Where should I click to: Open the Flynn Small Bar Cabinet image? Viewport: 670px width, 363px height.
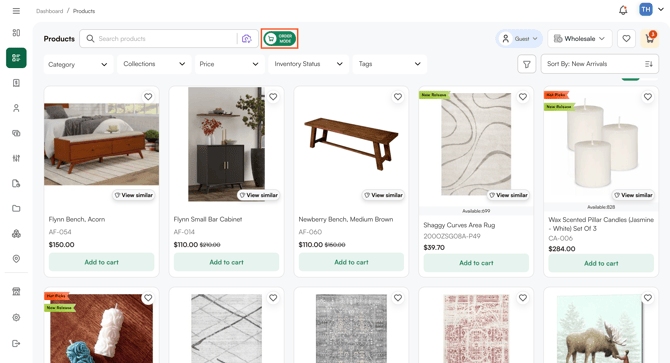226,144
